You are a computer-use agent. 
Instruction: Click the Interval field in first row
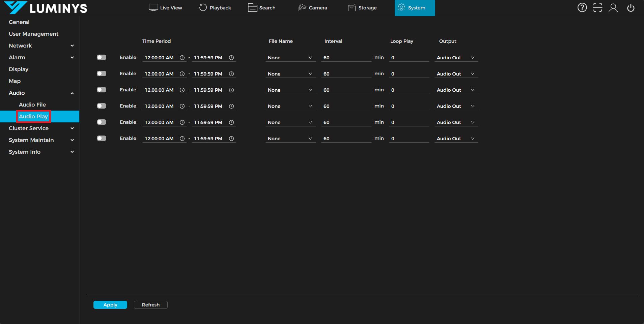click(x=346, y=58)
